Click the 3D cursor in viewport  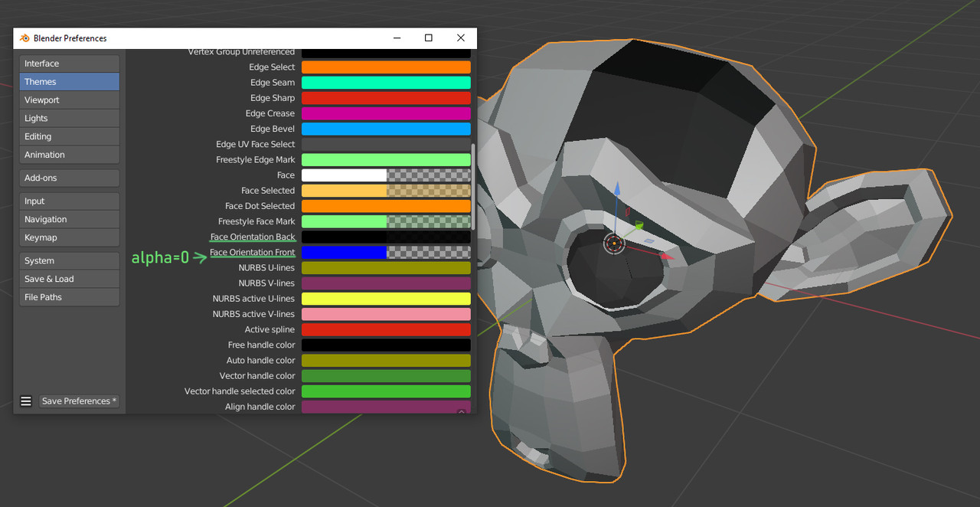(x=614, y=244)
